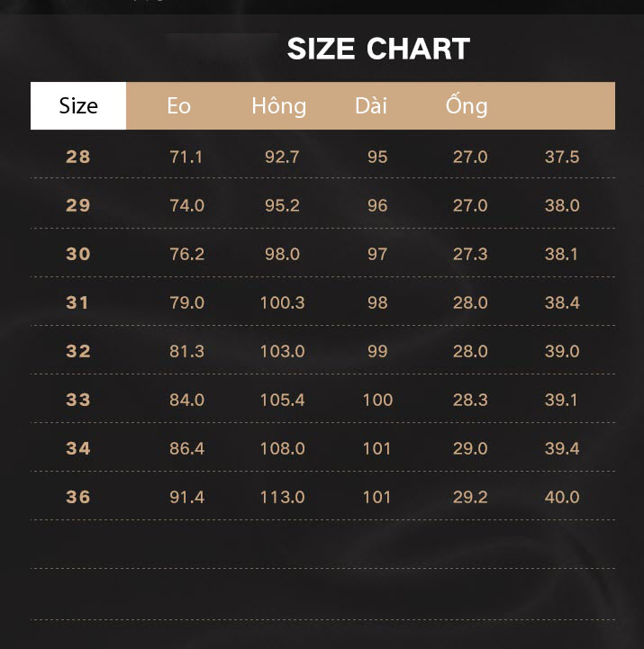The height and width of the screenshot is (649, 644).
Task: Click the Eo column header
Action: [179, 106]
